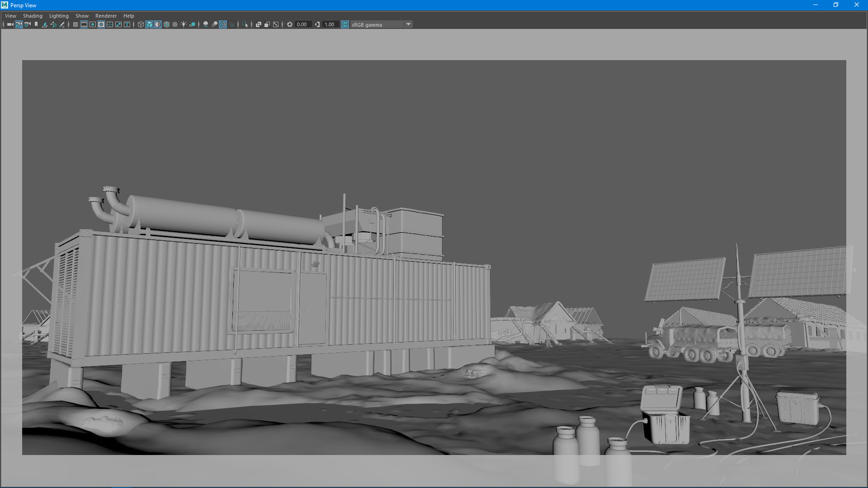
Task: Open the Show menu
Action: (x=82, y=16)
